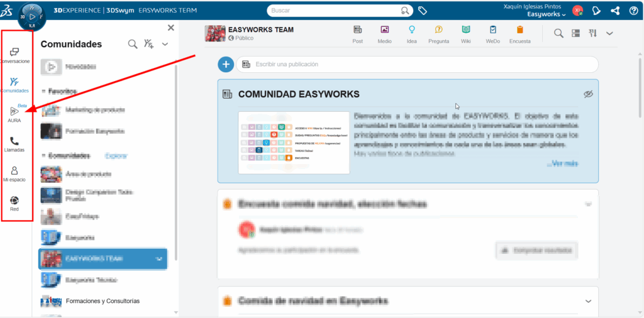Create a new Encuesta survey
The height and width of the screenshot is (318, 644).
(x=520, y=34)
